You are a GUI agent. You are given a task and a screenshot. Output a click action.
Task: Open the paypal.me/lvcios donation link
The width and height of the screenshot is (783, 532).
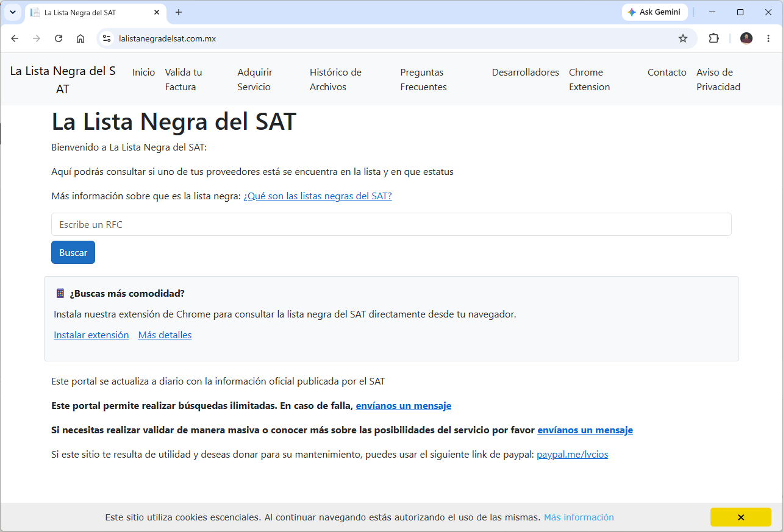click(572, 454)
